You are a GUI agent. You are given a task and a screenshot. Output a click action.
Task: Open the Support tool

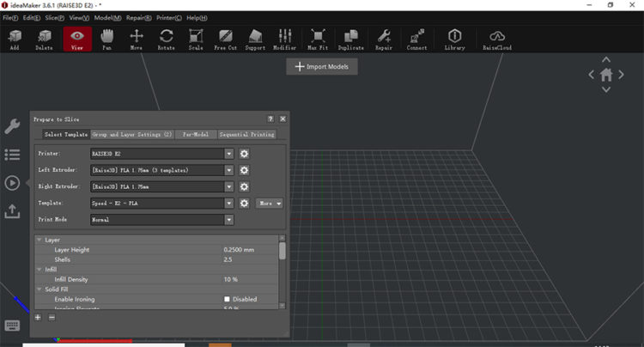255,40
